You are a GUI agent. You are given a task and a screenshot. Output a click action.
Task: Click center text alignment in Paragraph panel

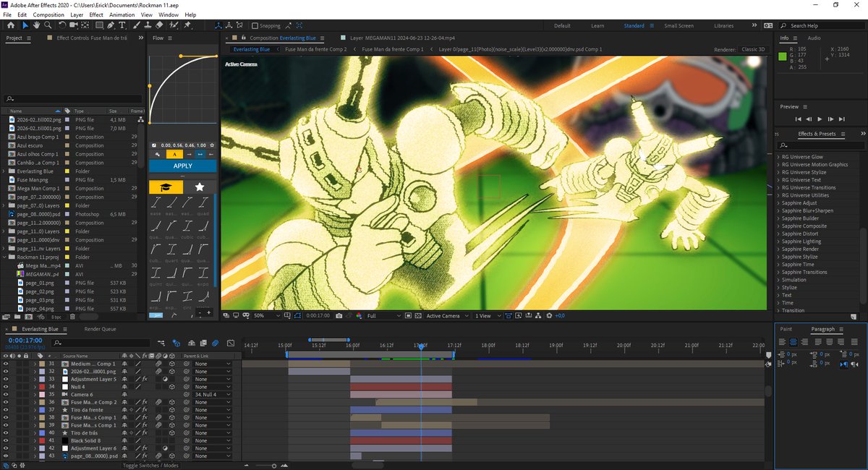[x=793, y=342]
